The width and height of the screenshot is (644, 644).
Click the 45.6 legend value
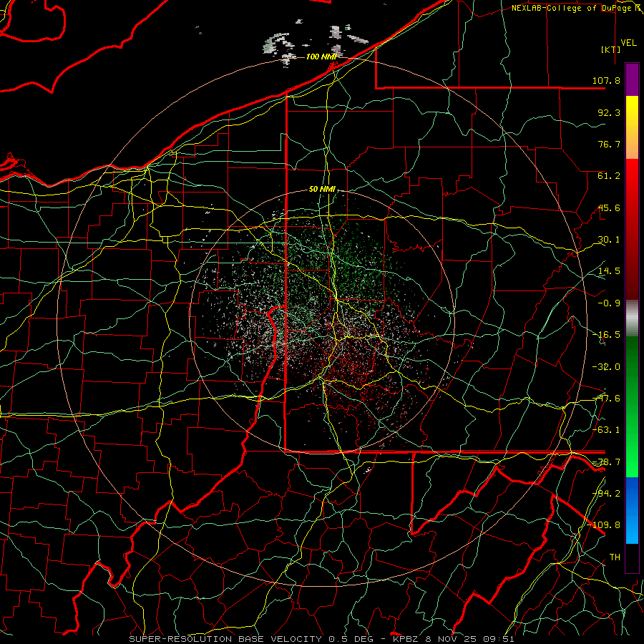(x=609, y=208)
